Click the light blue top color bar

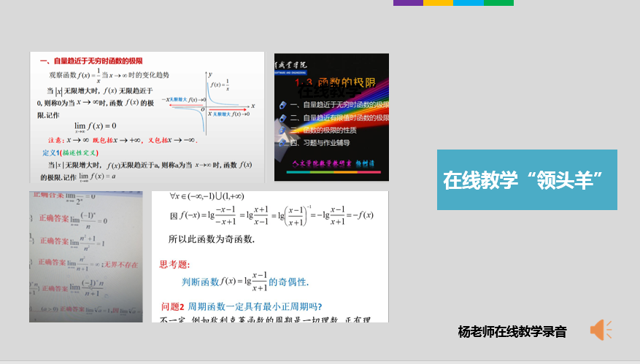click(x=468, y=3)
